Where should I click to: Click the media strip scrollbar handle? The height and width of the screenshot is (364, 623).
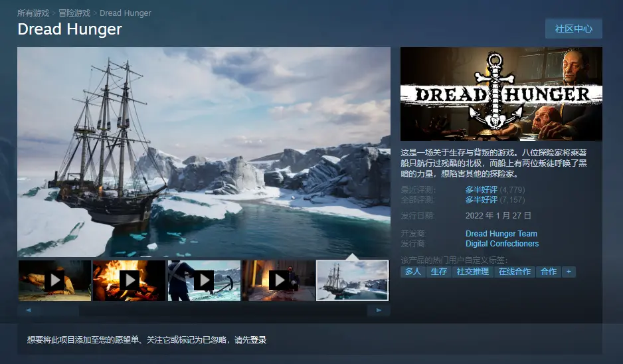click(x=59, y=310)
